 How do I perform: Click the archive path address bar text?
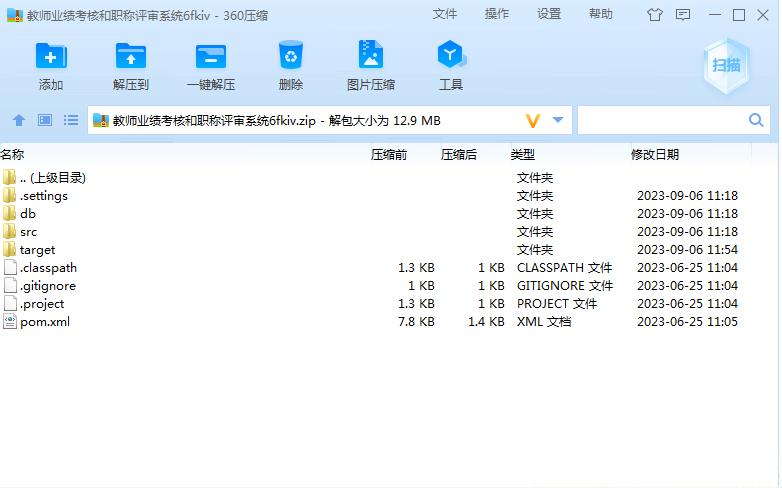click(x=277, y=121)
